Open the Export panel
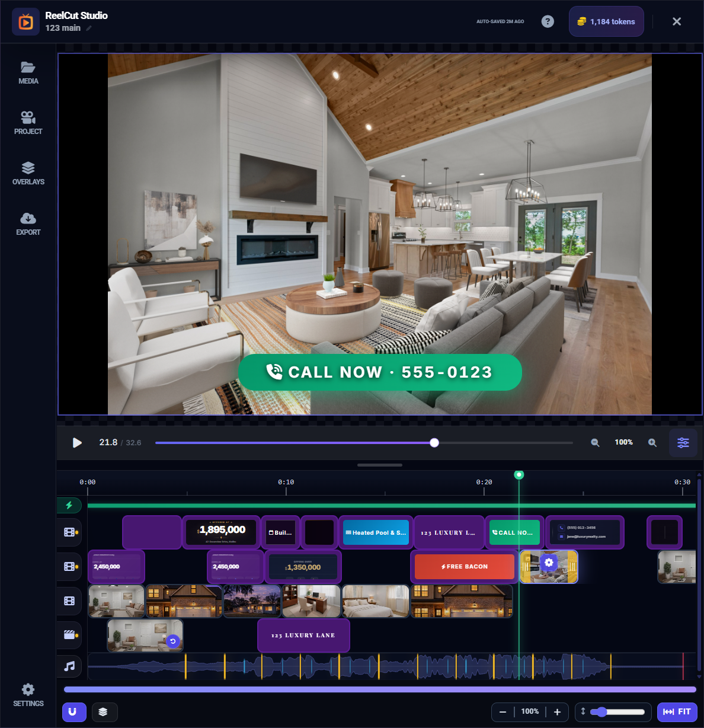 28,223
